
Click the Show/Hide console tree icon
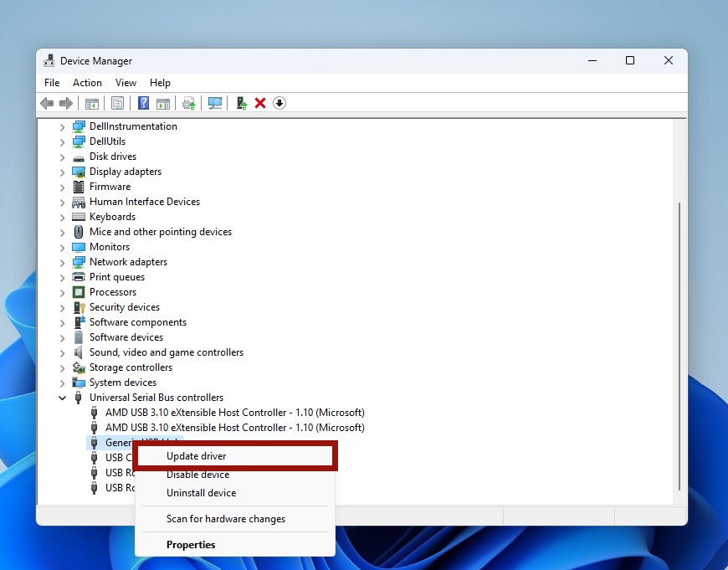[92, 102]
